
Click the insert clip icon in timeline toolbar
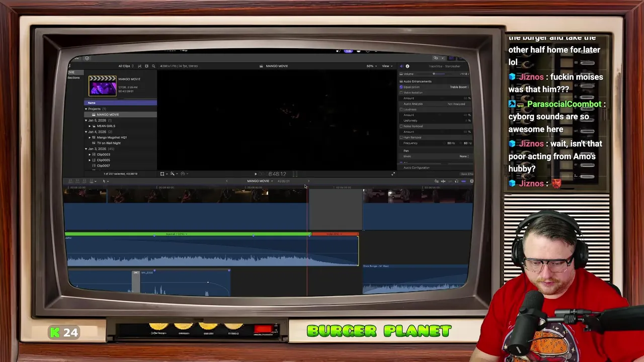pos(77,181)
